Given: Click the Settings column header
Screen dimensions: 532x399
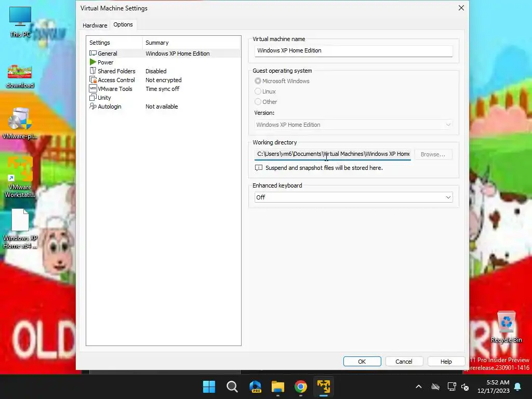Looking at the screenshot, I should point(114,43).
